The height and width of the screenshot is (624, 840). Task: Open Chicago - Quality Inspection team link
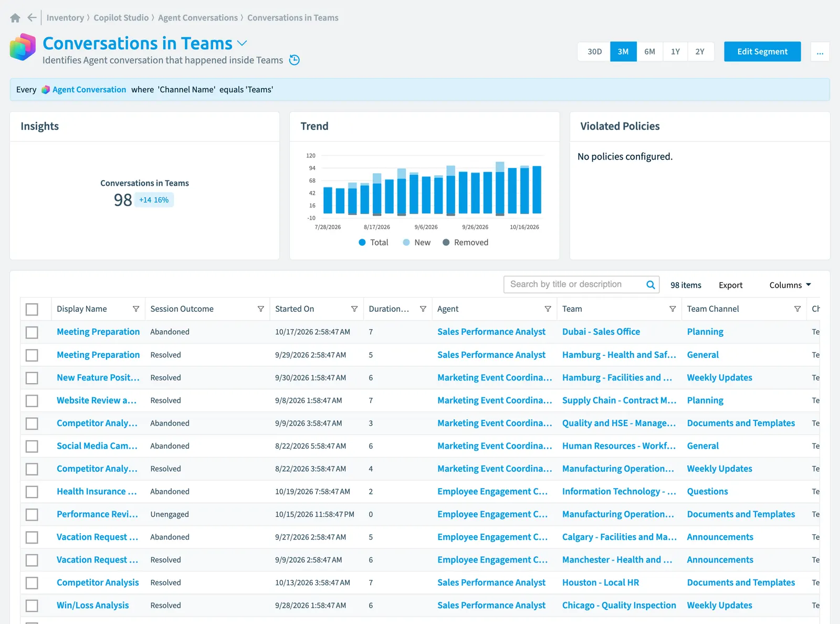pos(619,605)
